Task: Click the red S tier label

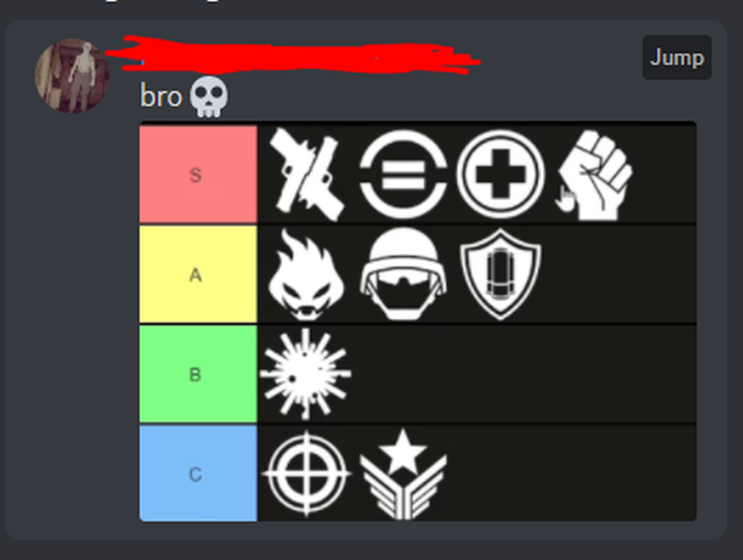Action: click(x=199, y=174)
